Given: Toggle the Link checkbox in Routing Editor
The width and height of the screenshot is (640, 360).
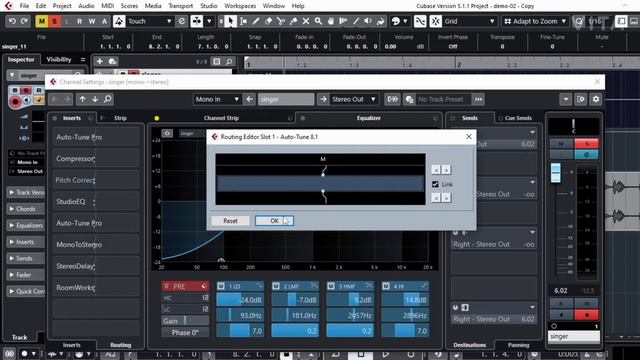Looking at the screenshot, I should pyautogui.click(x=435, y=184).
